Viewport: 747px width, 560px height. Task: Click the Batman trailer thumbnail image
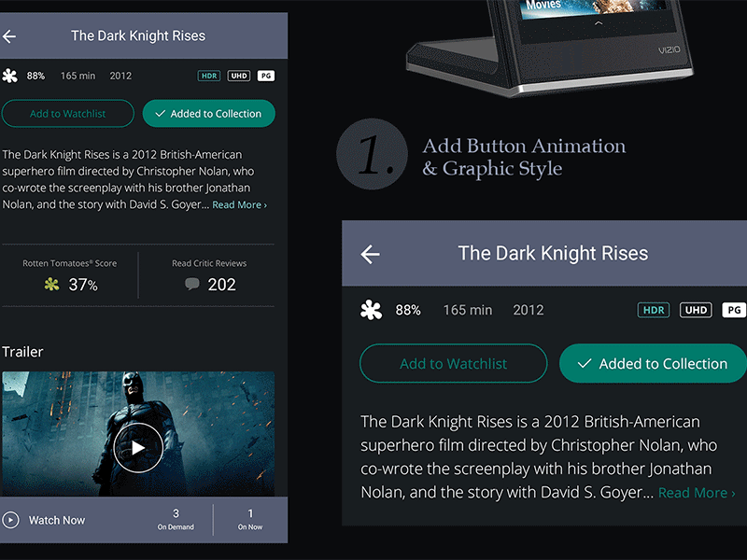coord(138,434)
